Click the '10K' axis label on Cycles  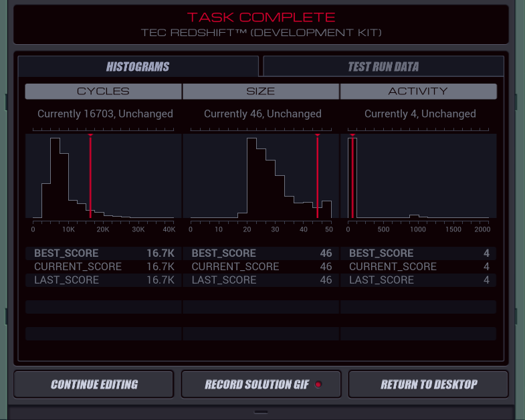(68, 229)
